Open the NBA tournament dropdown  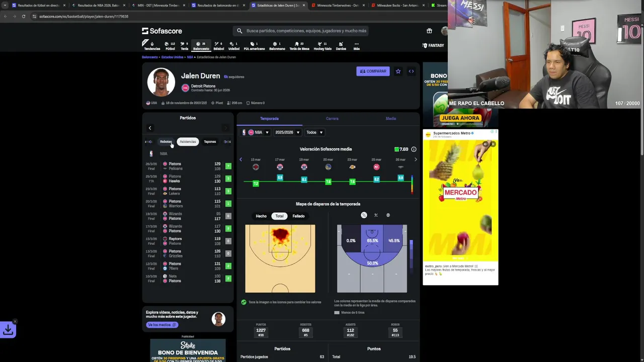[x=256, y=132]
